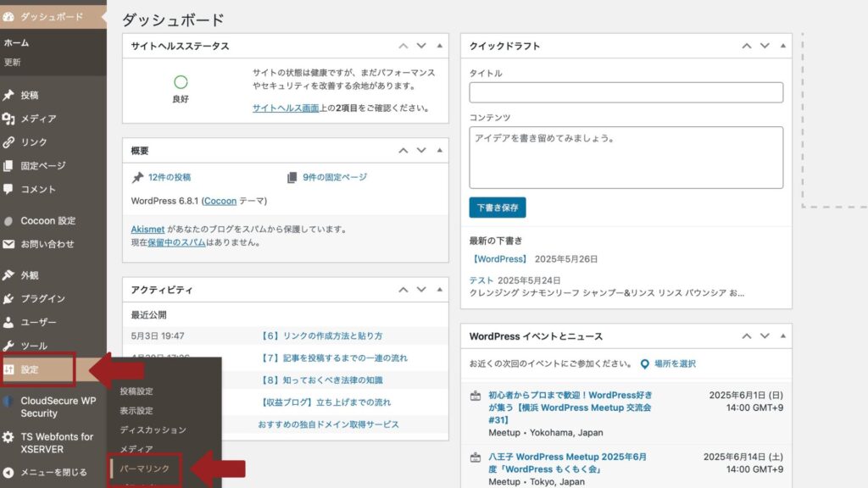Click the メニューを閉じる collapse arrow icon
This screenshot has height=488, width=868.
[x=8, y=473]
